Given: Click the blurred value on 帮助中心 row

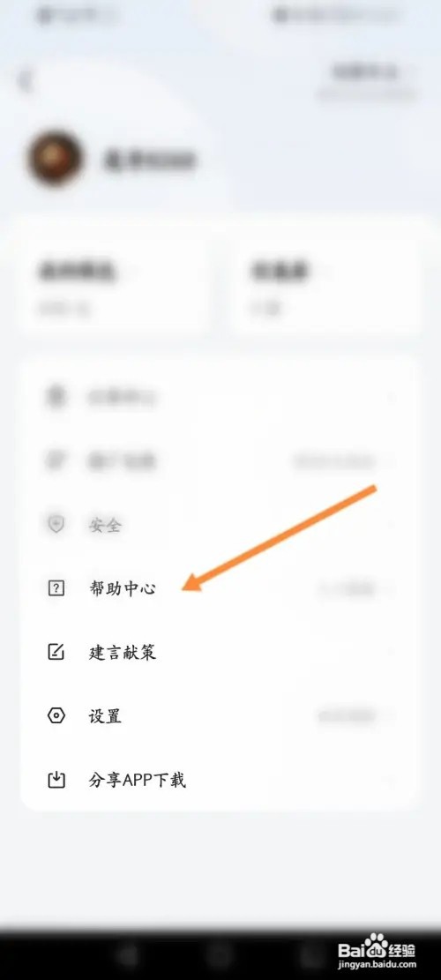Looking at the screenshot, I should pos(348,588).
